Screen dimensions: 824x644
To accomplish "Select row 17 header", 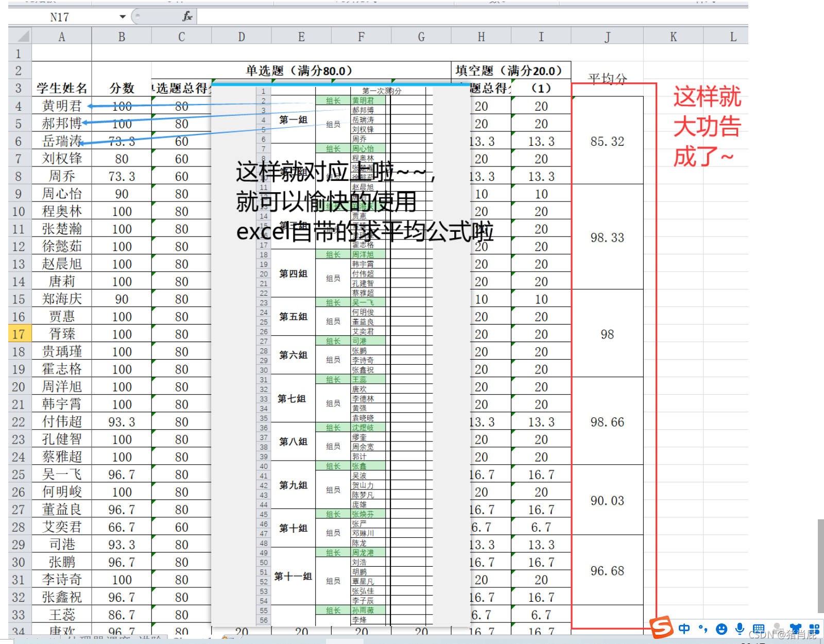I will pos(20,334).
